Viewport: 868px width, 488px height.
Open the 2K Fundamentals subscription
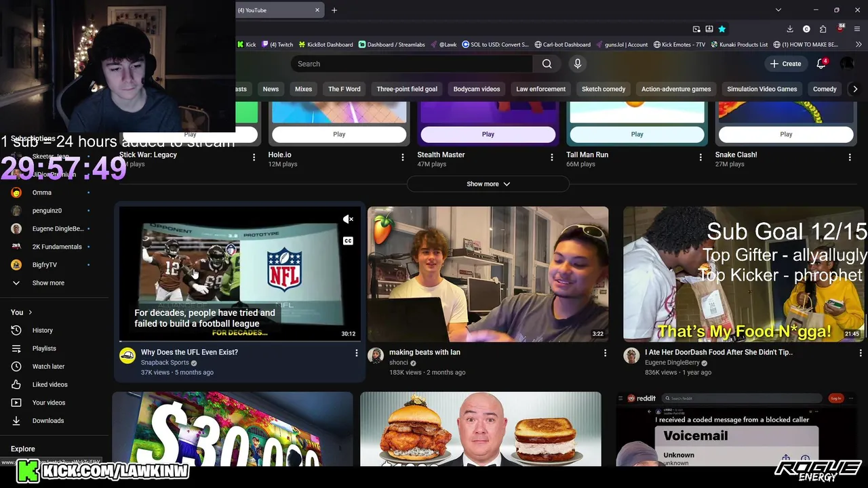click(x=57, y=247)
